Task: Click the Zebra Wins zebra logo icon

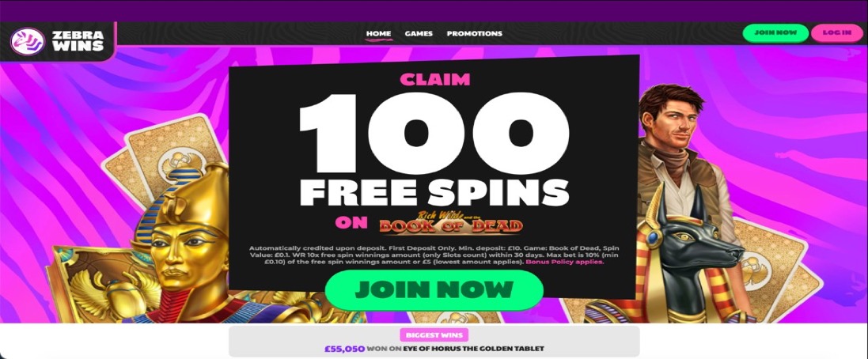Action: tap(27, 41)
